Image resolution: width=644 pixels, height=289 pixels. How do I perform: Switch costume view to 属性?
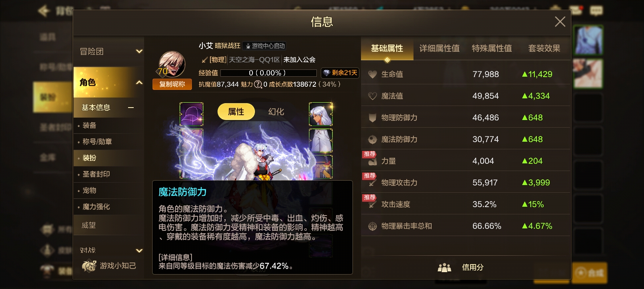tap(236, 112)
